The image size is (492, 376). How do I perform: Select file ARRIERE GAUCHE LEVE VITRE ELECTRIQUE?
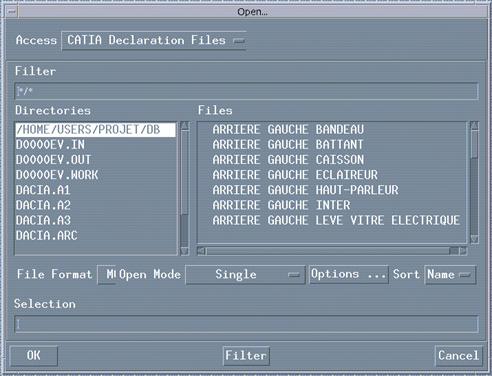pos(336,220)
